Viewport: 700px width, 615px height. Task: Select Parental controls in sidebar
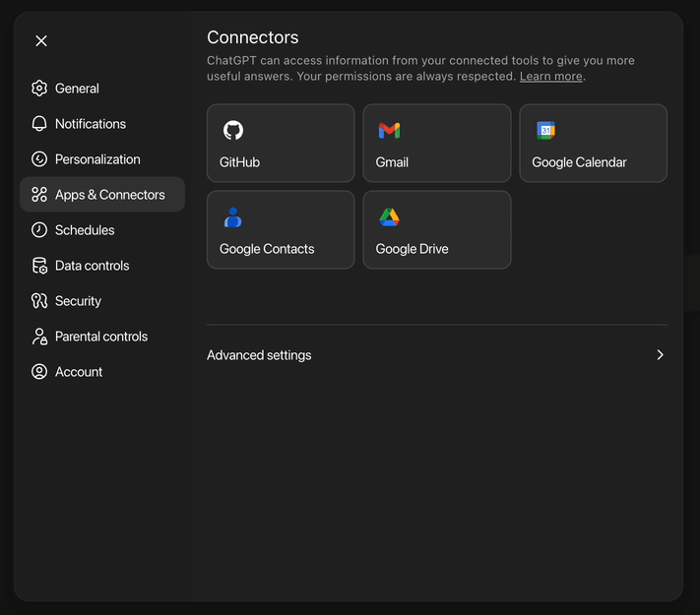[100, 337]
